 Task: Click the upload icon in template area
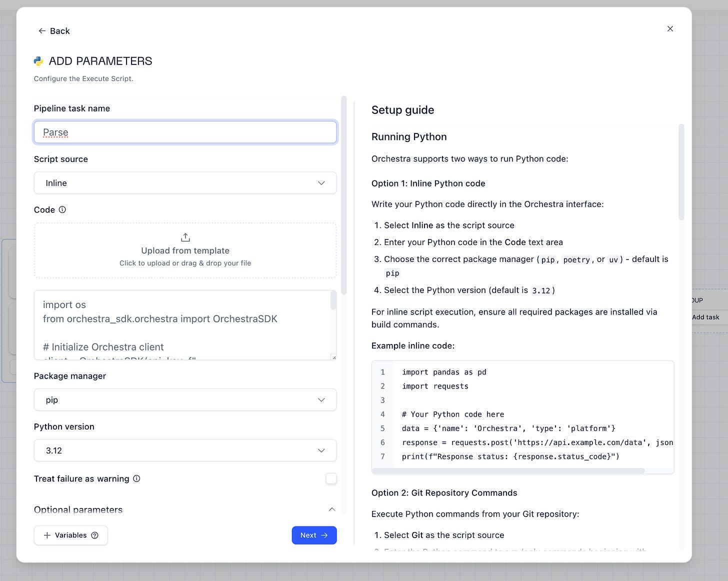pos(185,237)
